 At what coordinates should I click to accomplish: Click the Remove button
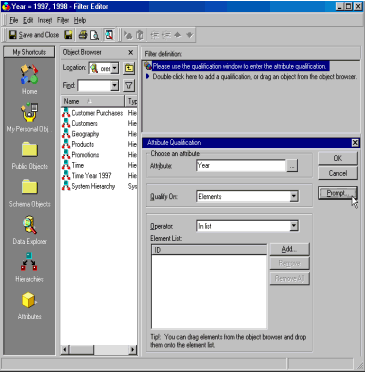pos(289,263)
